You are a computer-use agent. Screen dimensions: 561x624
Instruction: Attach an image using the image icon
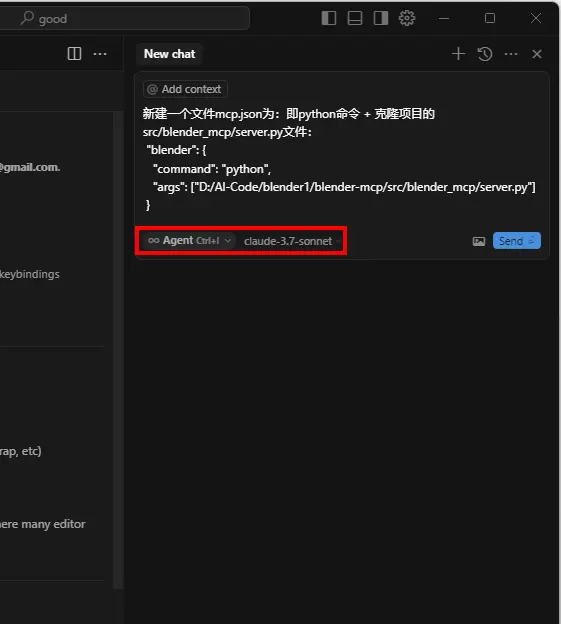(x=479, y=241)
